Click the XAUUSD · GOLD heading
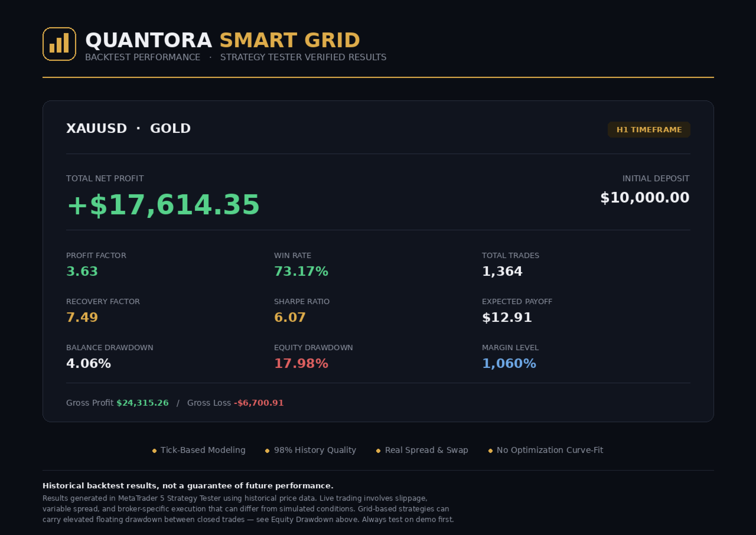The image size is (756, 535). (x=129, y=129)
